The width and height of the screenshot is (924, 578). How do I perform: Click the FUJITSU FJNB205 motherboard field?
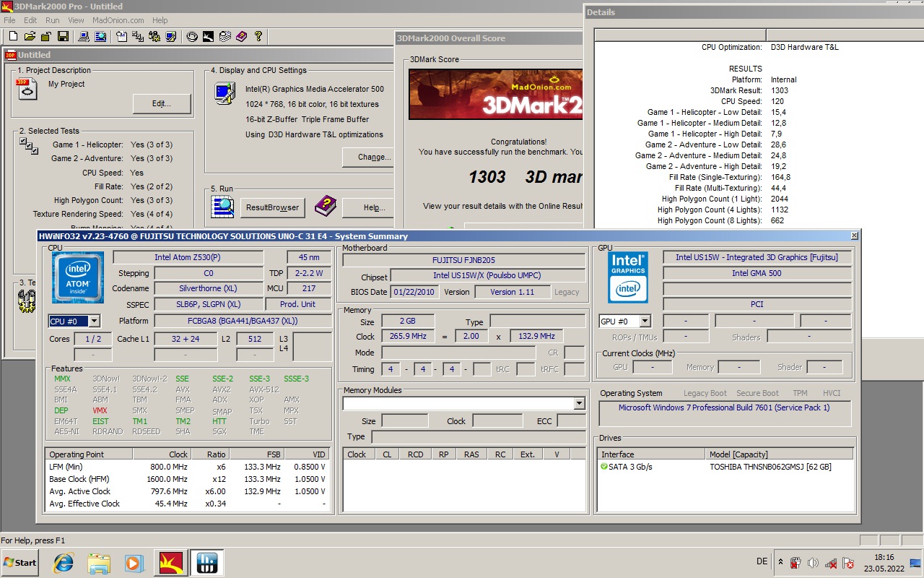click(x=463, y=260)
